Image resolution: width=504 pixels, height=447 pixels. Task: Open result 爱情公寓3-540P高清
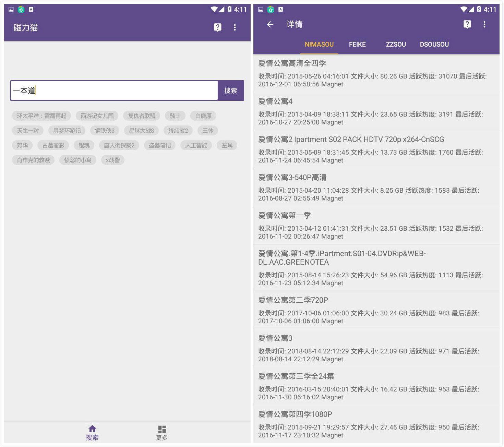coord(376,188)
